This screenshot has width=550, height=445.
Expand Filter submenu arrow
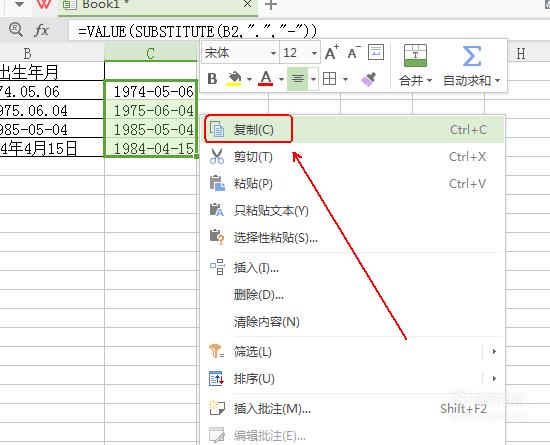[494, 351]
